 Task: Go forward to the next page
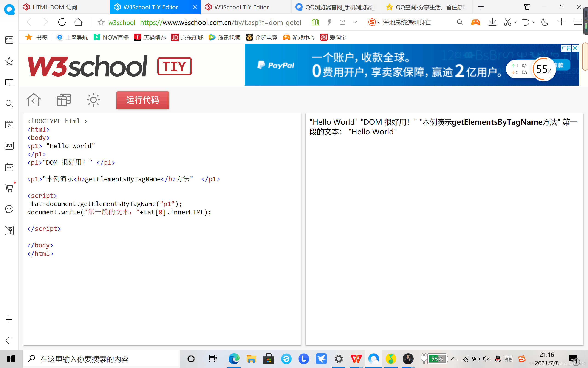tap(45, 22)
